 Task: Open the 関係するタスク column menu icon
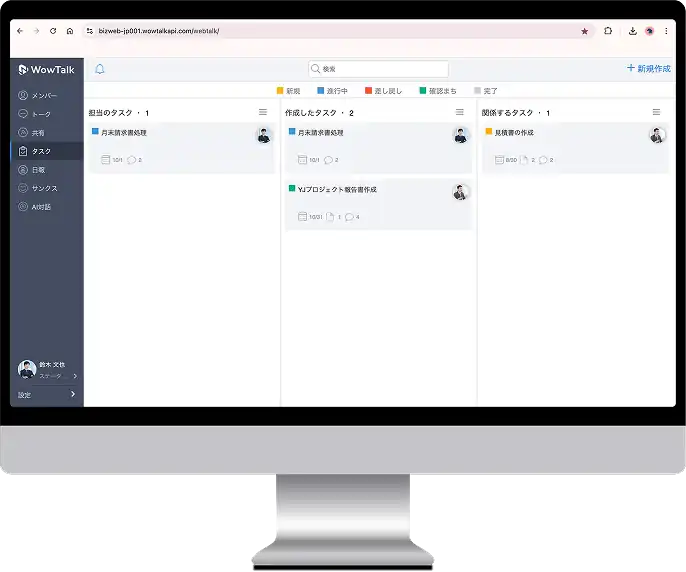tap(656, 112)
